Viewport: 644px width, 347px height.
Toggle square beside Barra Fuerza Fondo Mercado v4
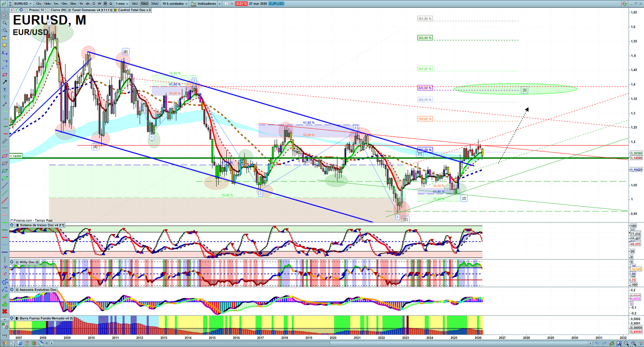tap(17, 318)
